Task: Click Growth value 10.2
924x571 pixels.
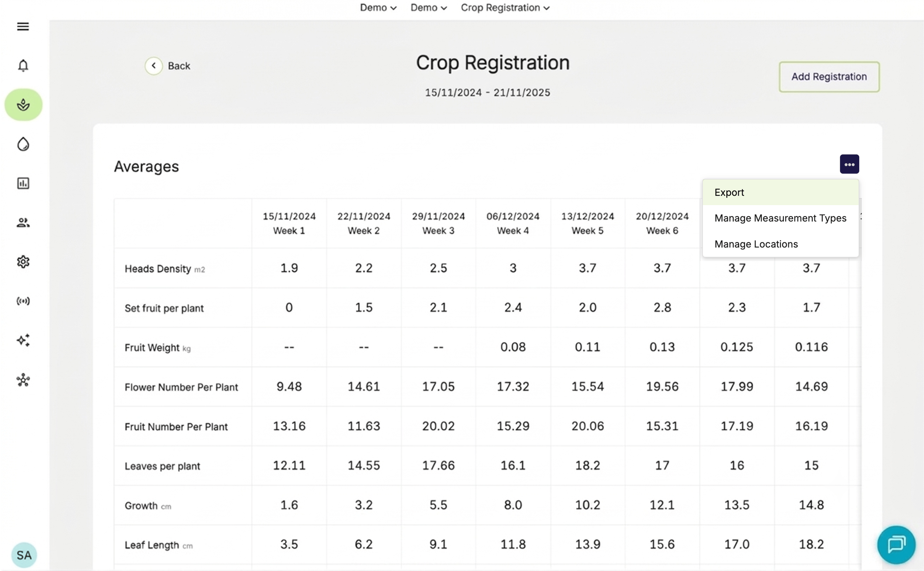Action: pos(587,505)
